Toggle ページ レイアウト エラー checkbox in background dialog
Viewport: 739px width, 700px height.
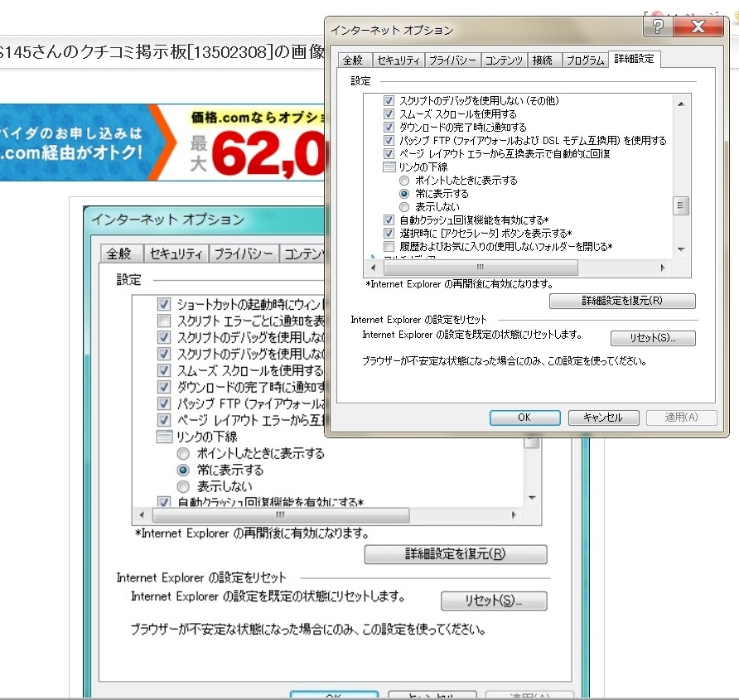[163, 419]
